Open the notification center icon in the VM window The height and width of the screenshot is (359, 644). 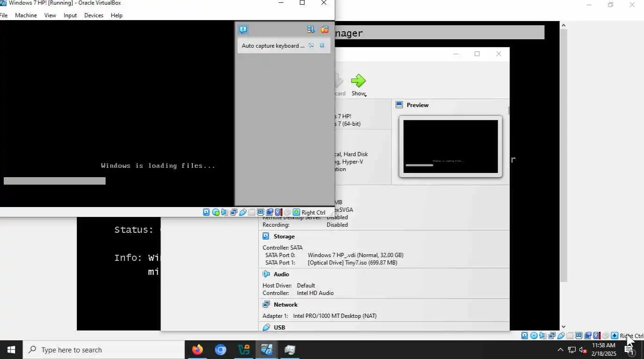pos(243,29)
